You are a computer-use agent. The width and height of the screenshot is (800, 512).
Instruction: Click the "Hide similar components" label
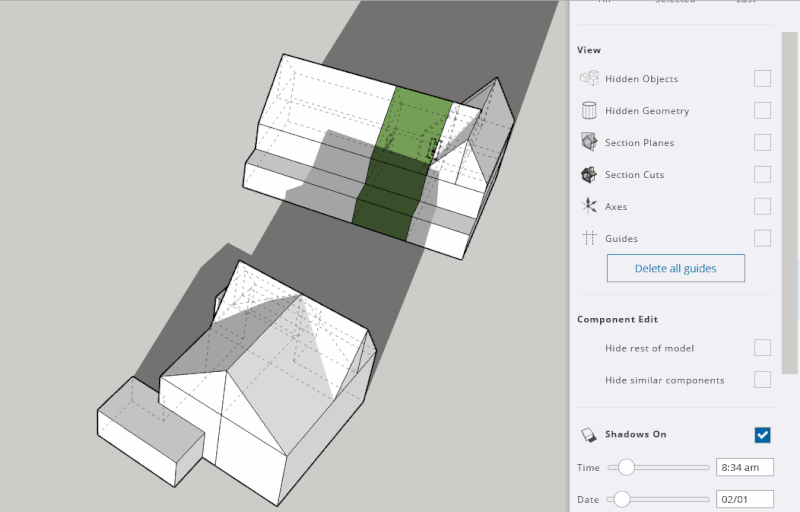point(664,380)
